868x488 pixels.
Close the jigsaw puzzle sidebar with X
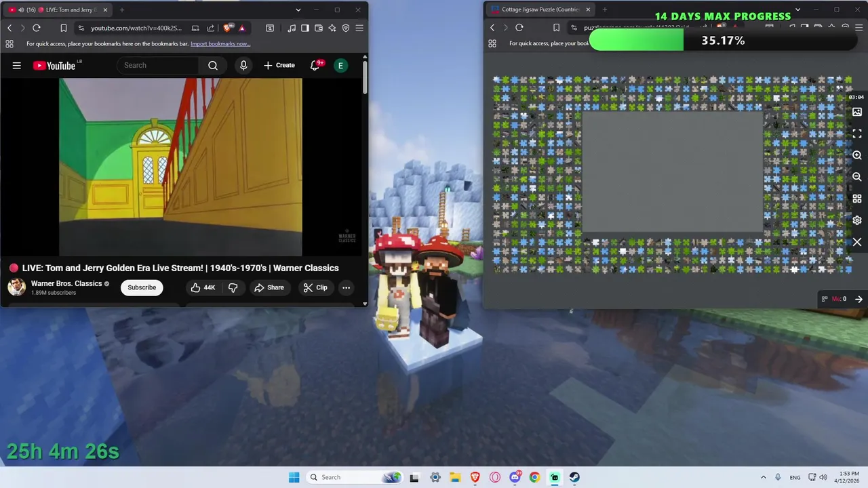pos(857,242)
